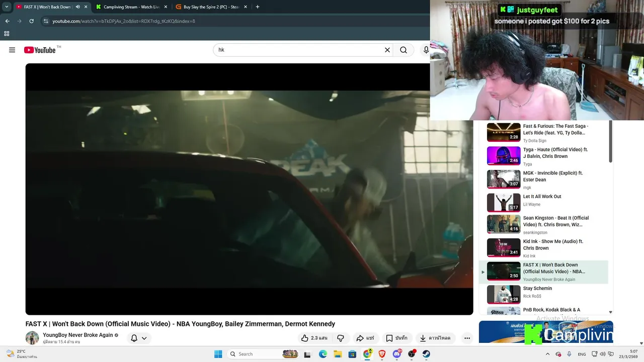Dislike the video with thumbs down

[341, 338]
